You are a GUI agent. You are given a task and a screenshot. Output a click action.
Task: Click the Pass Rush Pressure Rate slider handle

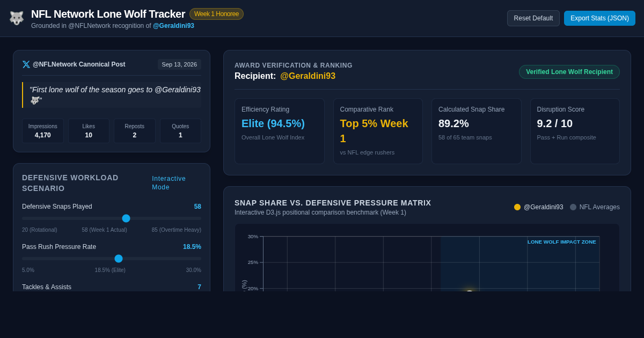(119, 259)
